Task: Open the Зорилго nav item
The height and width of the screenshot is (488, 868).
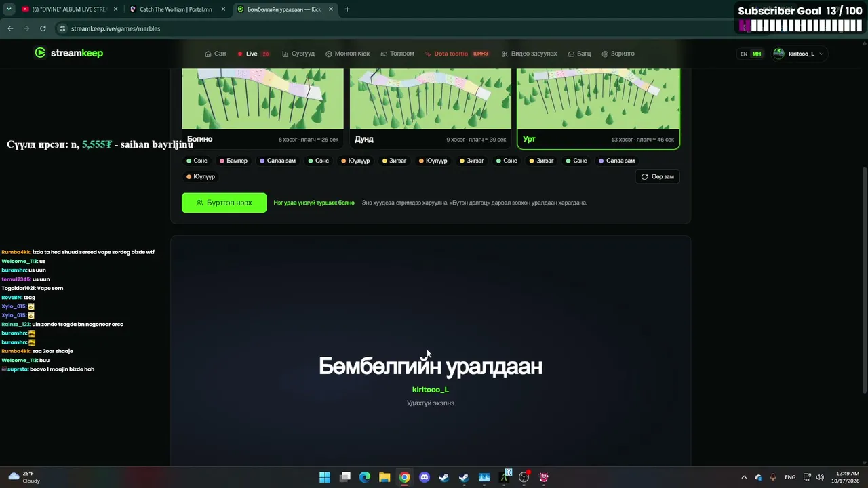Action: coord(618,54)
